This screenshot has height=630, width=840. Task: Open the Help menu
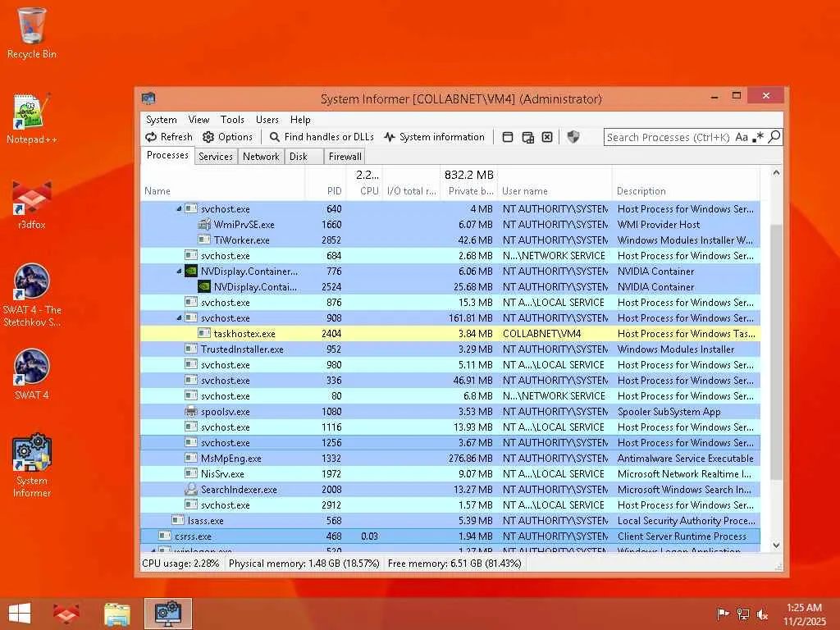pyautogui.click(x=300, y=120)
